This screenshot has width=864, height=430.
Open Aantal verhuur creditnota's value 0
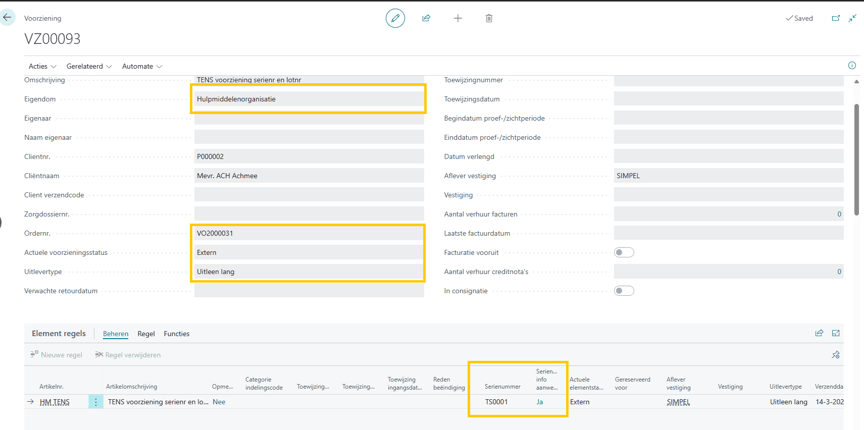coord(839,271)
